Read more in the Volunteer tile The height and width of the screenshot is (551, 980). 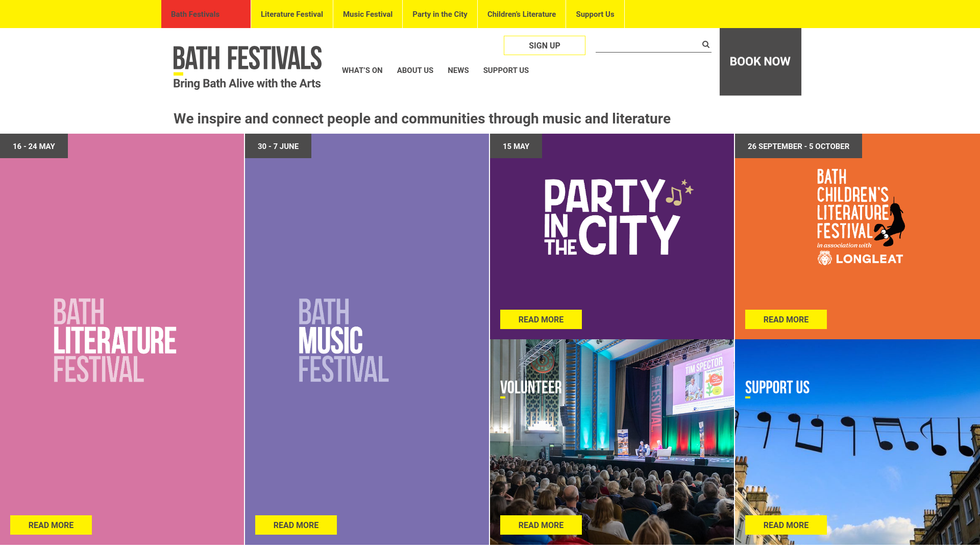[x=541, y=525]
